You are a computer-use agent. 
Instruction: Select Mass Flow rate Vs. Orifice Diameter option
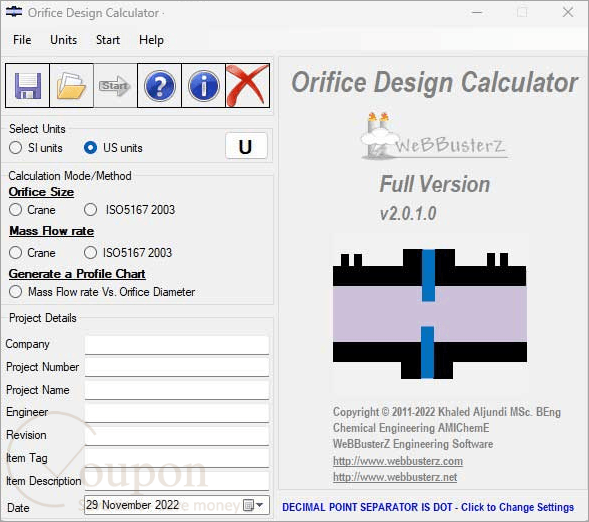tap(15, 291)
